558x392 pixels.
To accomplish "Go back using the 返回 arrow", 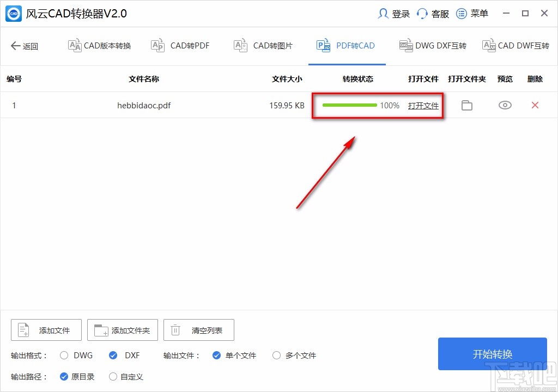I will [25, 46].
